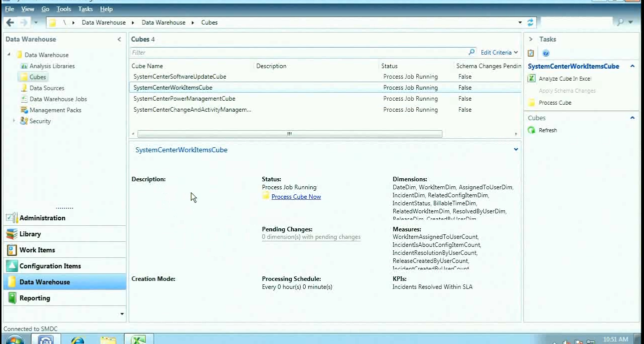Click the Tasks clipboard icon
The height and width of the screenshot is (344, 644).
tap(531, 53)
